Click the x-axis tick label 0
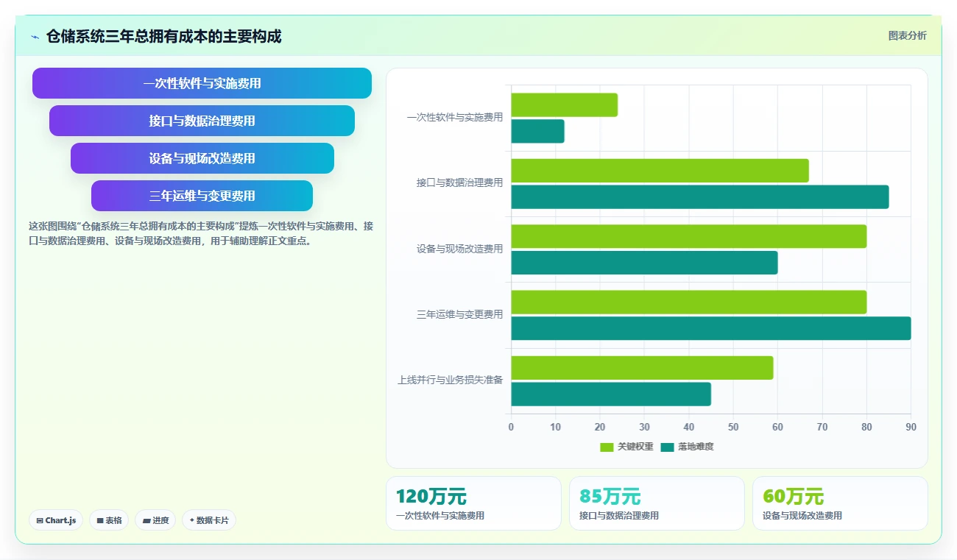 511,427
